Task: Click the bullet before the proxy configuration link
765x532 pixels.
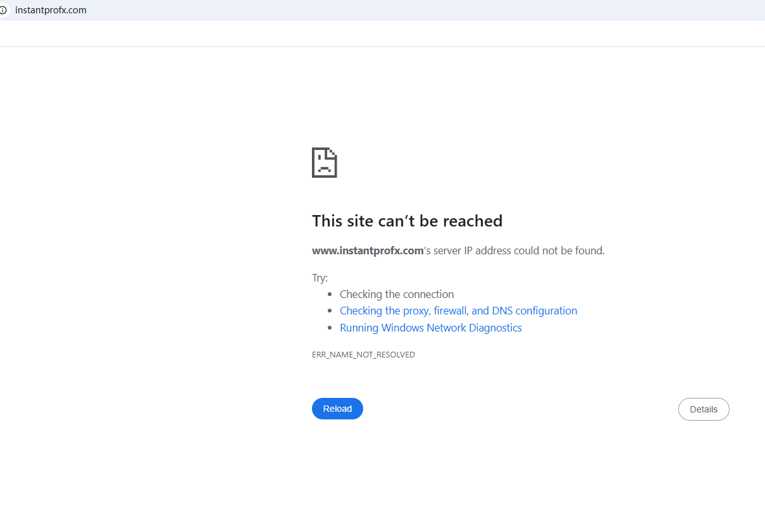Action: (x=330, y=311)
